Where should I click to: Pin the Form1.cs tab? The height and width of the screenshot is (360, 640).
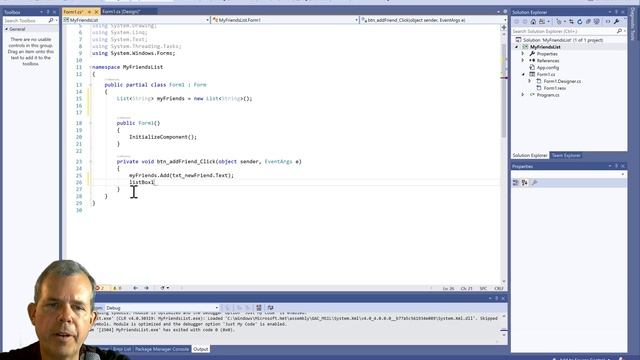point(89,12)
